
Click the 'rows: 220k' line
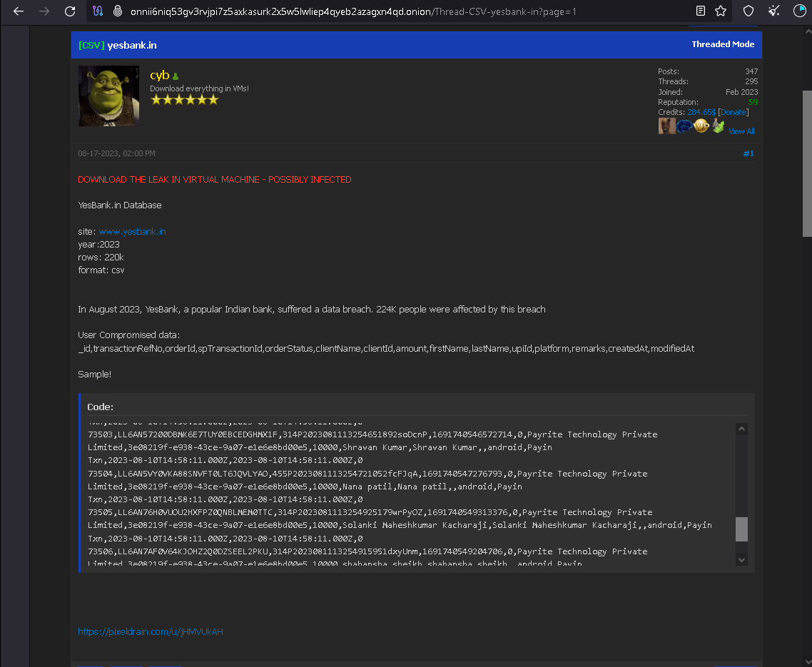point(101,257)
